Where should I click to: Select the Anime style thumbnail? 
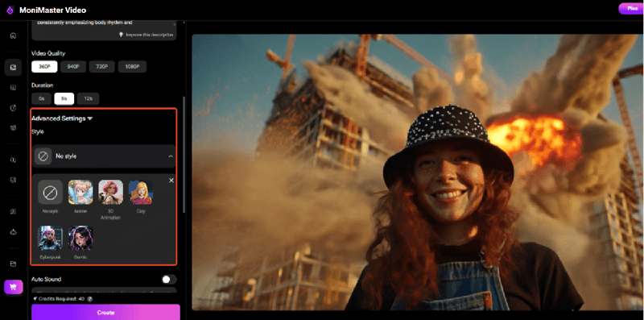80,192
